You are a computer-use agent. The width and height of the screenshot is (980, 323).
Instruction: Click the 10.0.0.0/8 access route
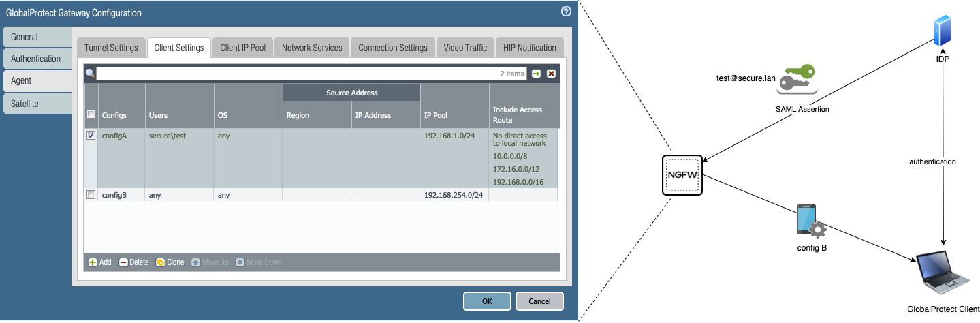tap(511, 156)
